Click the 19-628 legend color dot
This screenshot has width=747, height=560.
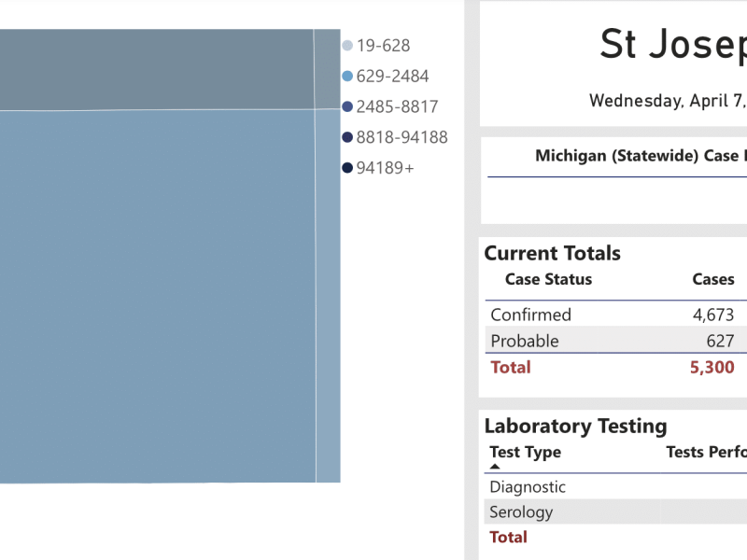click(x=347, y=46)
